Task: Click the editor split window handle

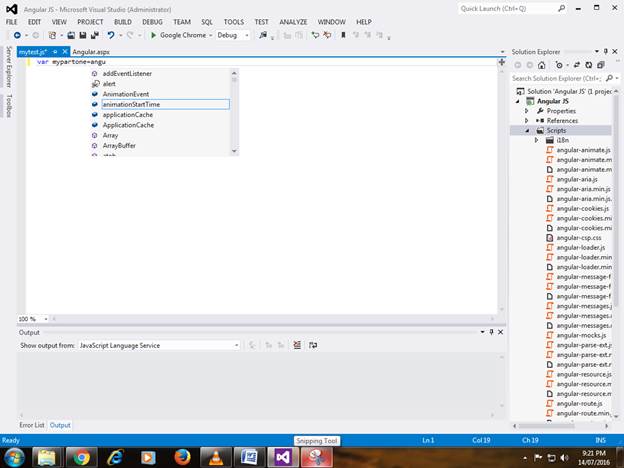Action: tap(501, 62)
